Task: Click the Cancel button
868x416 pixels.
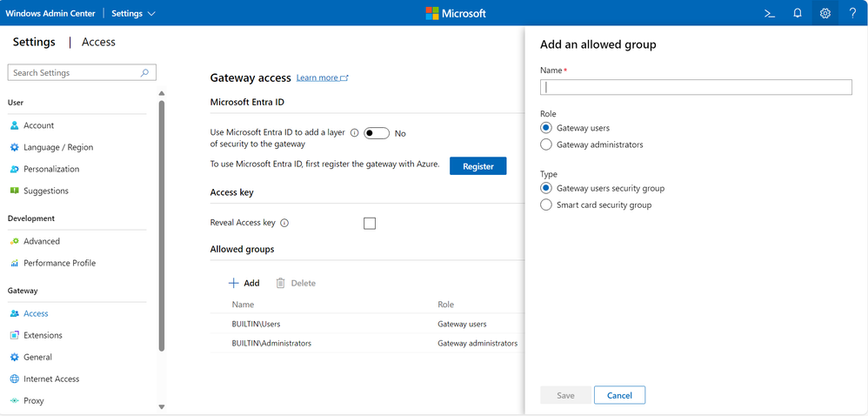Action: click(619, 395)
